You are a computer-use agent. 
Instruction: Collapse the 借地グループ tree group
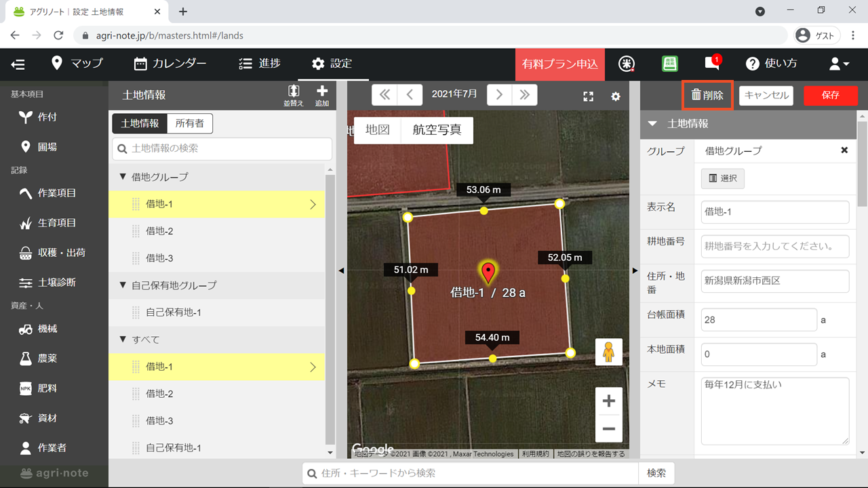point(123,177)
